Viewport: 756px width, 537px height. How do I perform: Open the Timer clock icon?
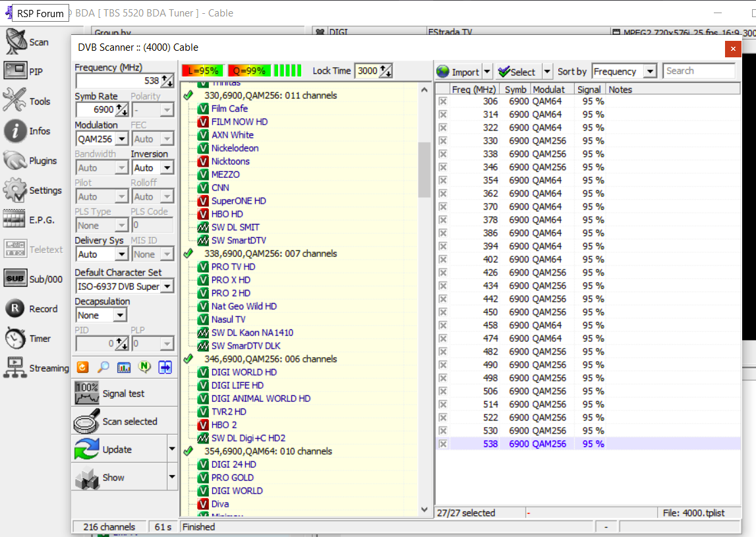coord(15,339)
